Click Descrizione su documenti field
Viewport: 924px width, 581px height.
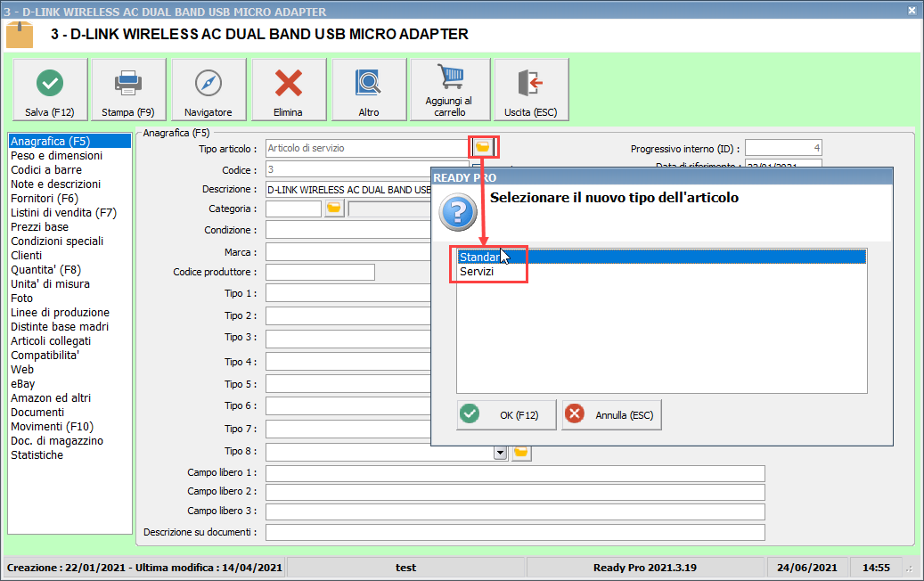515,532
